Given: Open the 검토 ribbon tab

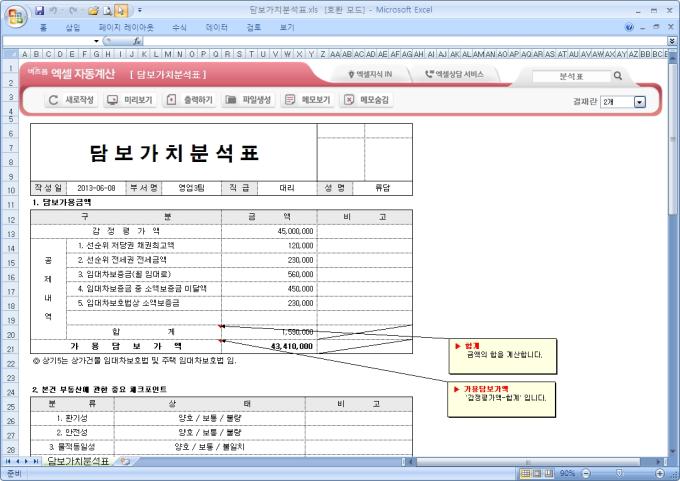Looking at the screenshot, I should [254, 28].
